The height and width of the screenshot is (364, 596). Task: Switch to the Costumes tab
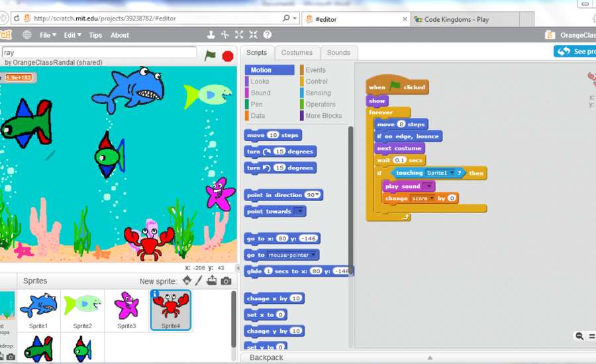click(x=297, y=52)
